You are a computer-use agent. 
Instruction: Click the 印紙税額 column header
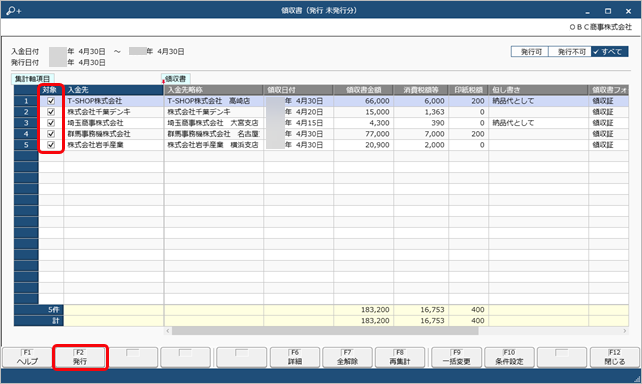point(468,90)
